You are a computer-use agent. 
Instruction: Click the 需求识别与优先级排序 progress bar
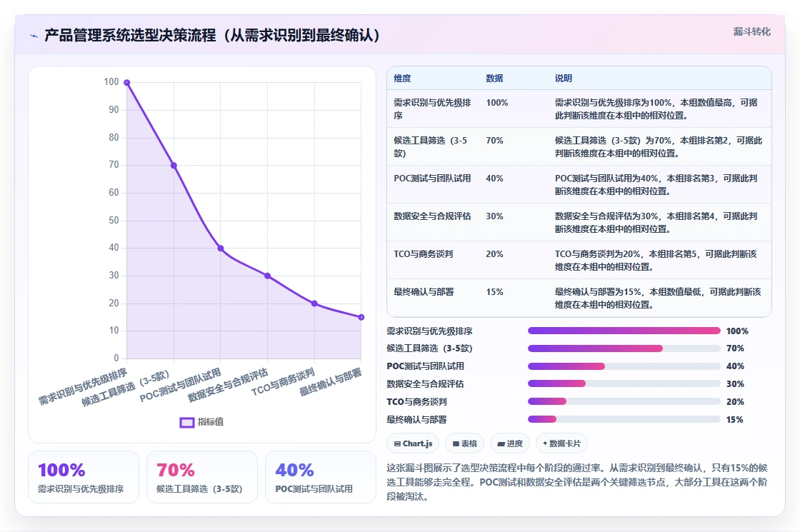[x=624, y=331]
